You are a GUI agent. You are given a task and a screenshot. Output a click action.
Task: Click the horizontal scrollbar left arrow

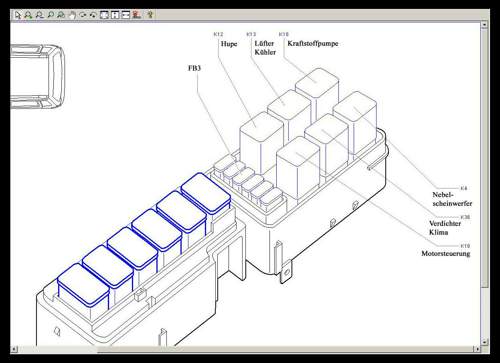tap(14, 349)
